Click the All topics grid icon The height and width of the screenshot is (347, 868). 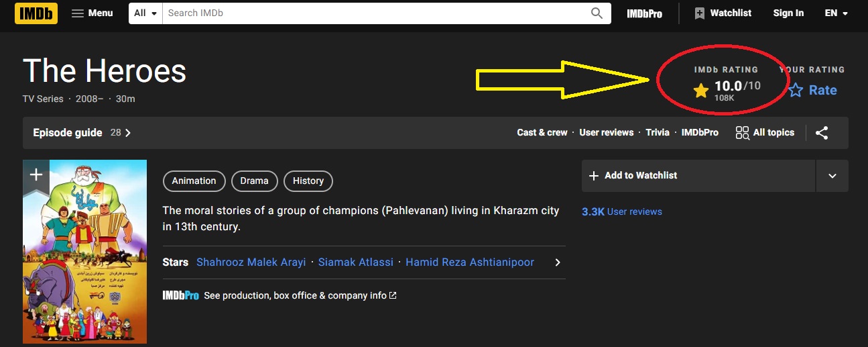(x=742, y=133)
